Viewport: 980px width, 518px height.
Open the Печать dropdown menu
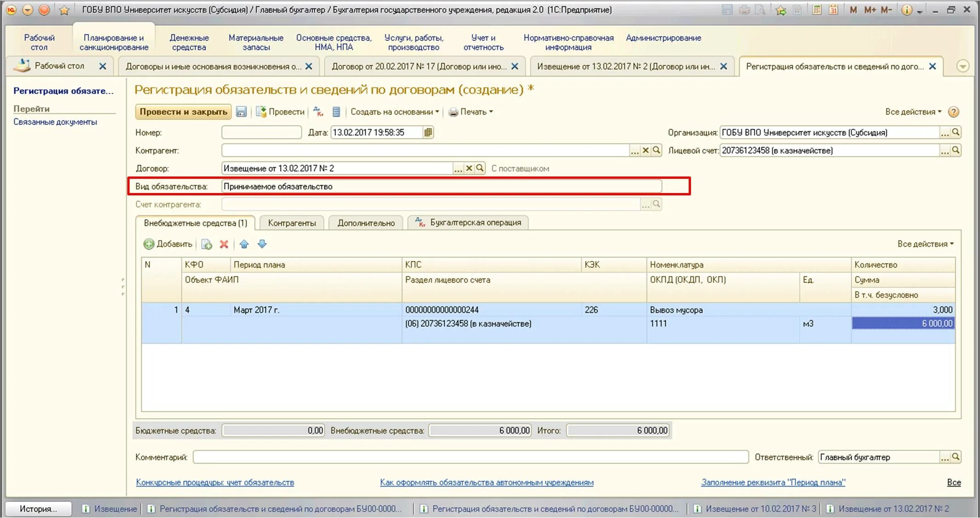pos(470,112)
